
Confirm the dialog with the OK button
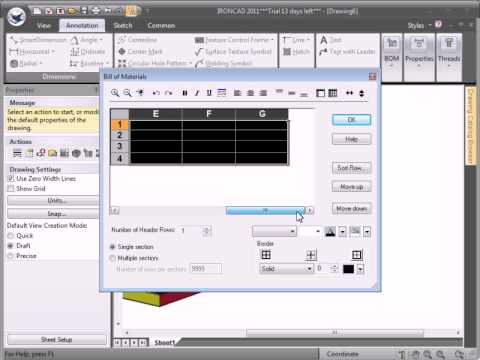351,120
